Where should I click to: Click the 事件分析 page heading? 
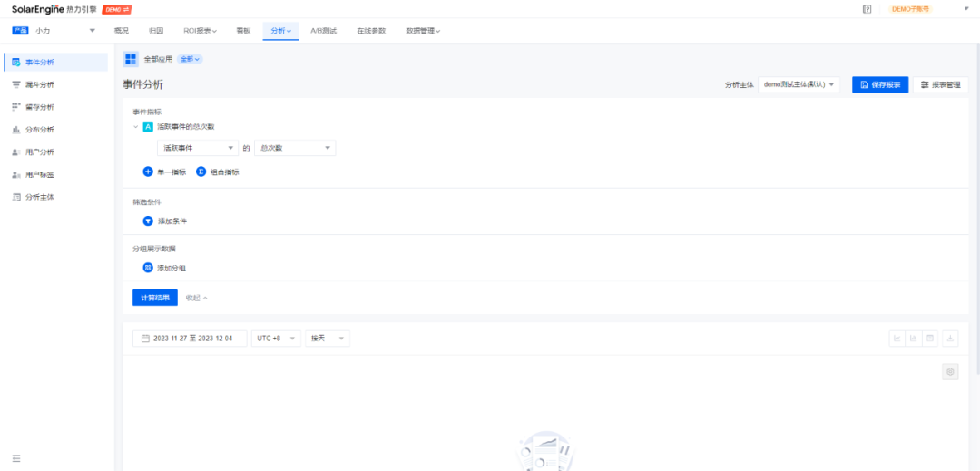(x=142, y=85)
